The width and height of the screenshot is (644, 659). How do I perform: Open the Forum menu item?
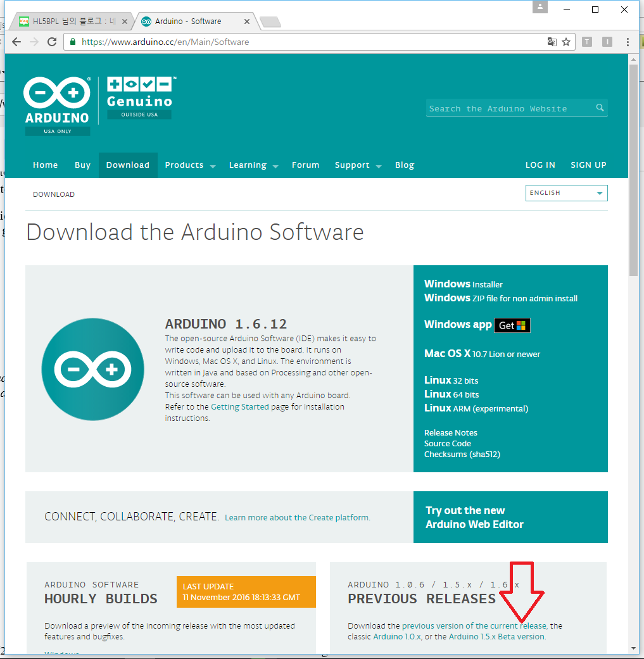tap(306, 165)
